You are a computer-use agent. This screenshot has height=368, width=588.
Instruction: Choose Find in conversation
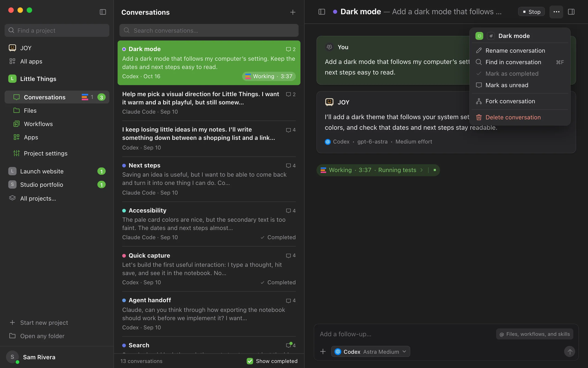520,62
